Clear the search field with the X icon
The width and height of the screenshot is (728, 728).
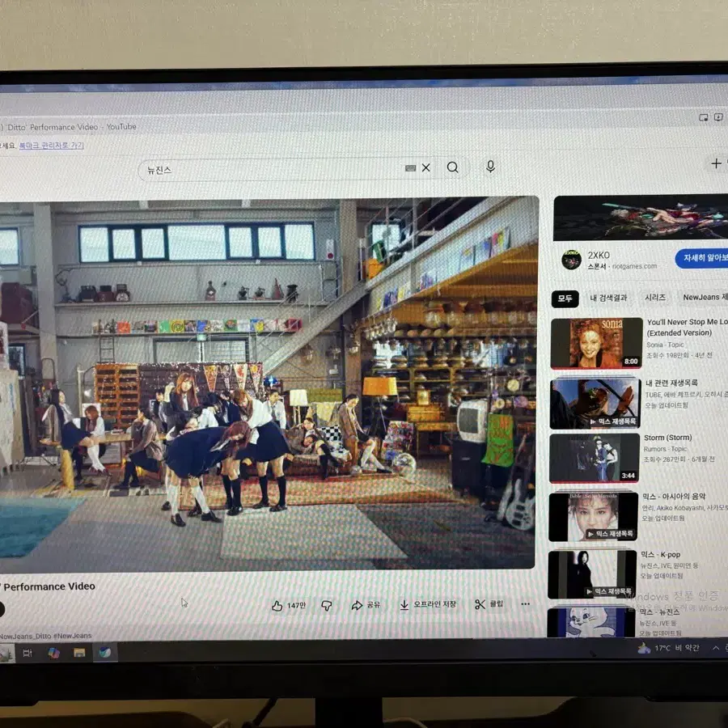click(425, 167)
